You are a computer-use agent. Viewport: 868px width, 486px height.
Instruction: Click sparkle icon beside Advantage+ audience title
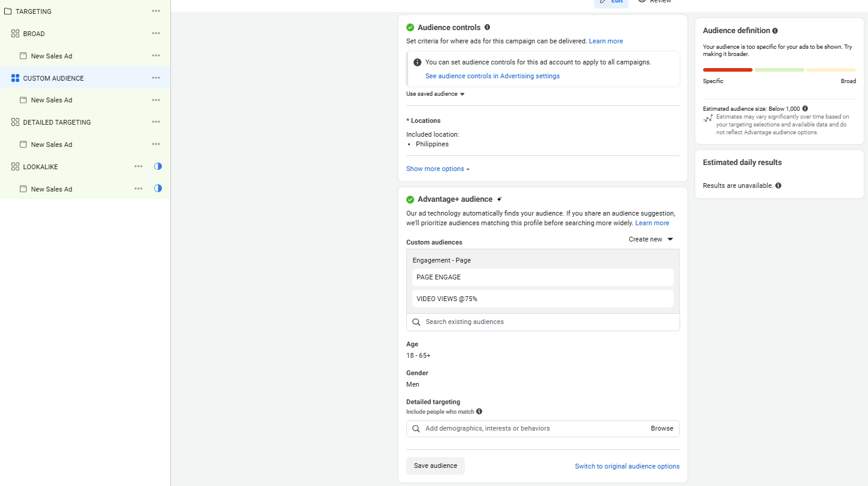[x=500, y=199]
